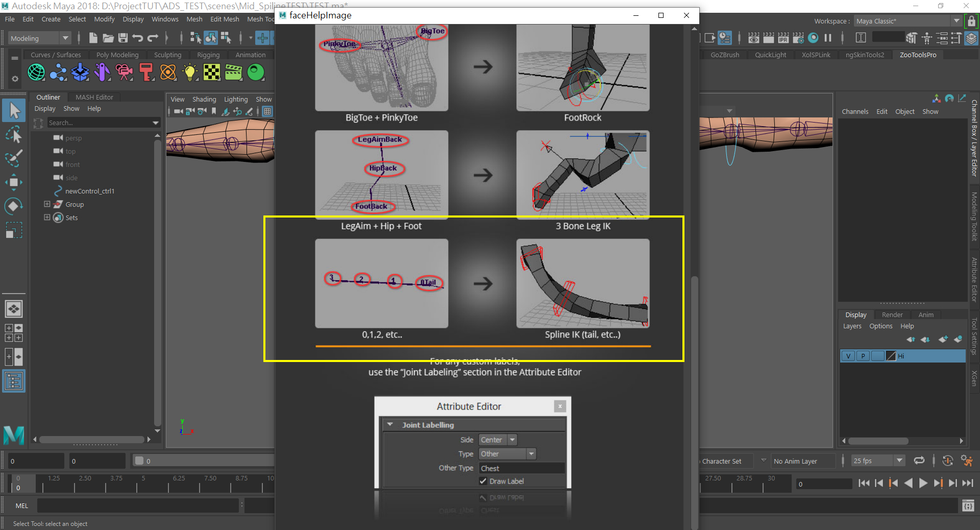Toggle the Outliner panel layout icon in toolbox
Viewport: 980px width, 530px height.
(x=14, y=381)
